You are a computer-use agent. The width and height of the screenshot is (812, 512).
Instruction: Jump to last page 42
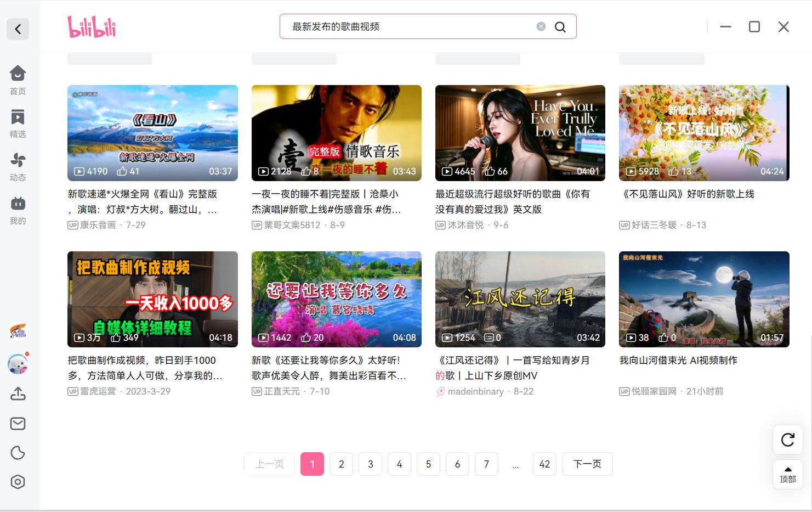pyautogui.click(x=544, y=464)
